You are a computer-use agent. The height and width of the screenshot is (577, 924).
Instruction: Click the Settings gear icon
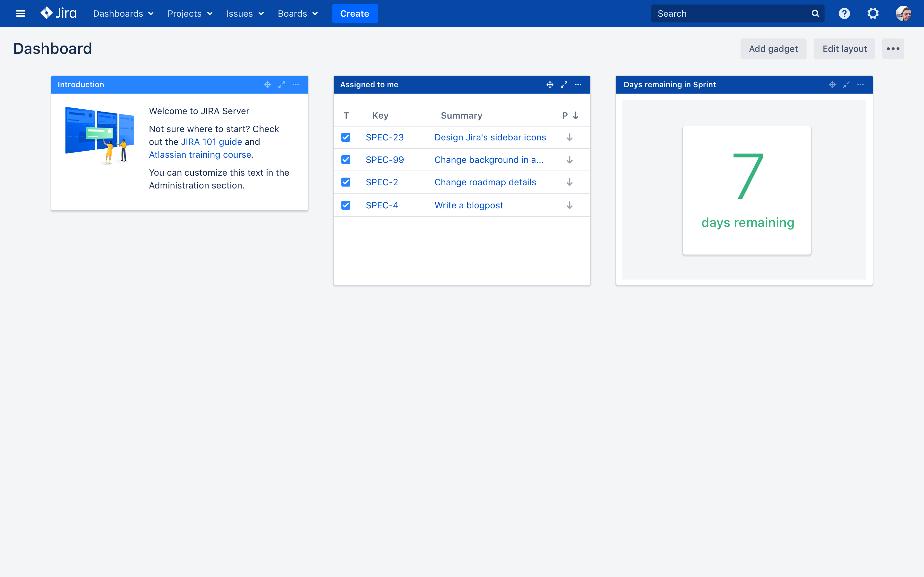[x=873, y=13]
